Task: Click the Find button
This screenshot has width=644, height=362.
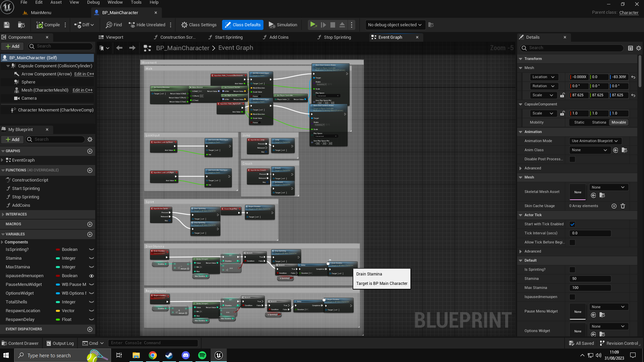Action: [x=114, y=25]
